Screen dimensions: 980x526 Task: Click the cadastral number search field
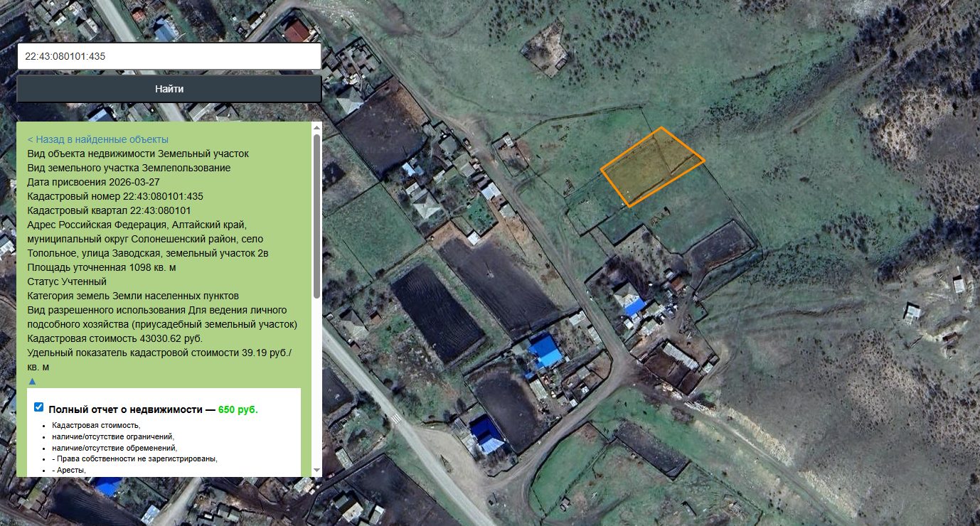tap(169, 56)
